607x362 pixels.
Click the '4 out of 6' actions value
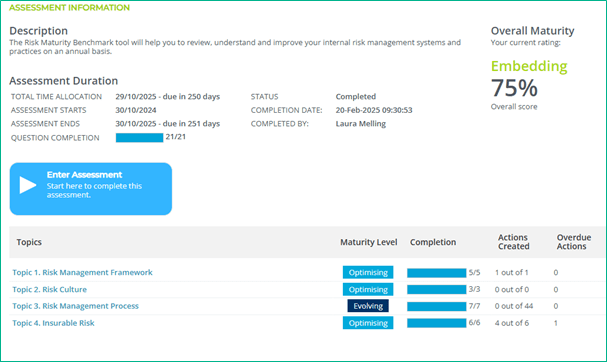coord(512,323)
